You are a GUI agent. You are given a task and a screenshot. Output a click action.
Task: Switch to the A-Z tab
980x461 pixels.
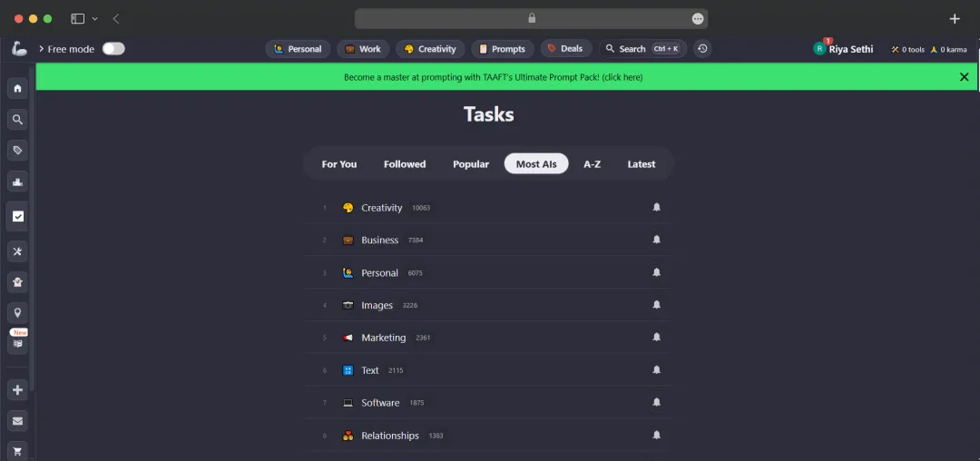click(x=592, y=163)
